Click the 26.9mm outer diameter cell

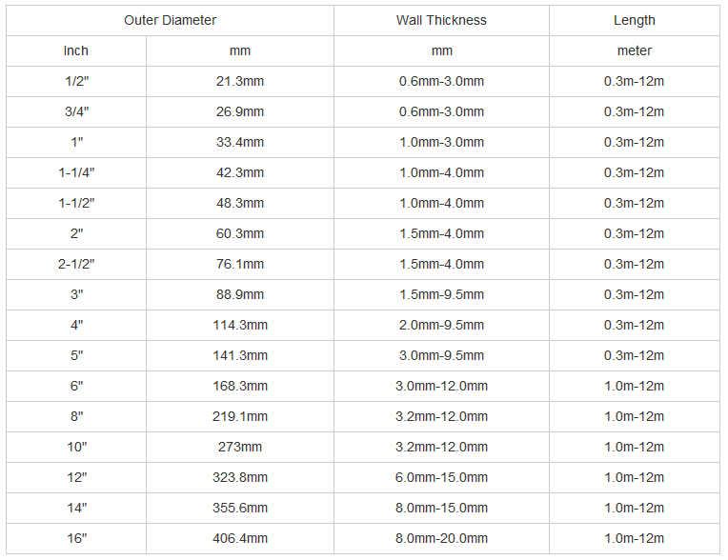coord(240,111)
